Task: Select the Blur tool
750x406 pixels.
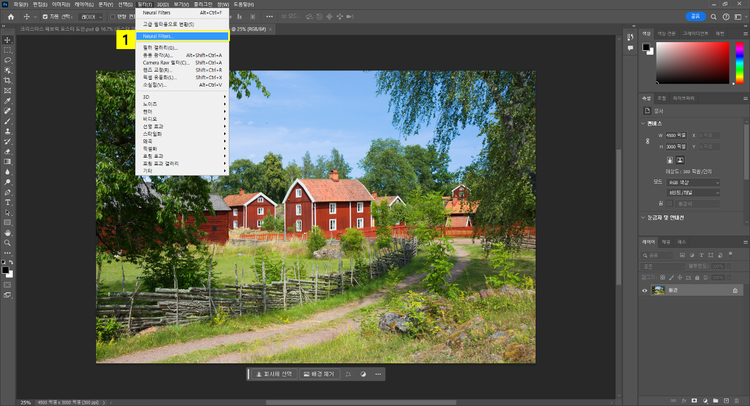Action: pyautogui.click(x=7, y=172)
